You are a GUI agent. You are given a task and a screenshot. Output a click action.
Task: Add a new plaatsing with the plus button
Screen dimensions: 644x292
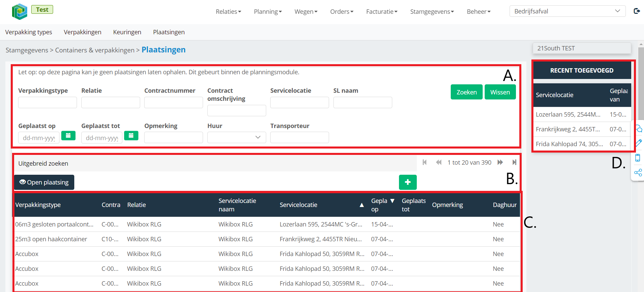click(408, 182)
